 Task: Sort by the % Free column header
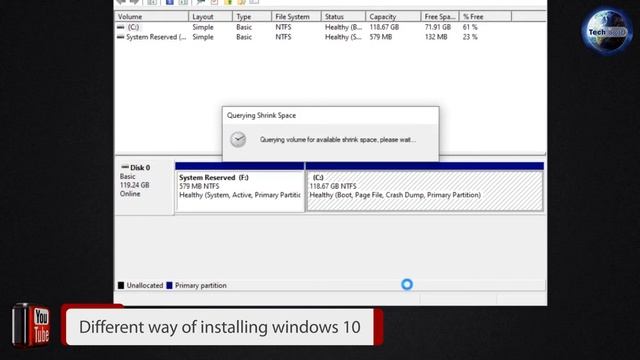point(485,17)
